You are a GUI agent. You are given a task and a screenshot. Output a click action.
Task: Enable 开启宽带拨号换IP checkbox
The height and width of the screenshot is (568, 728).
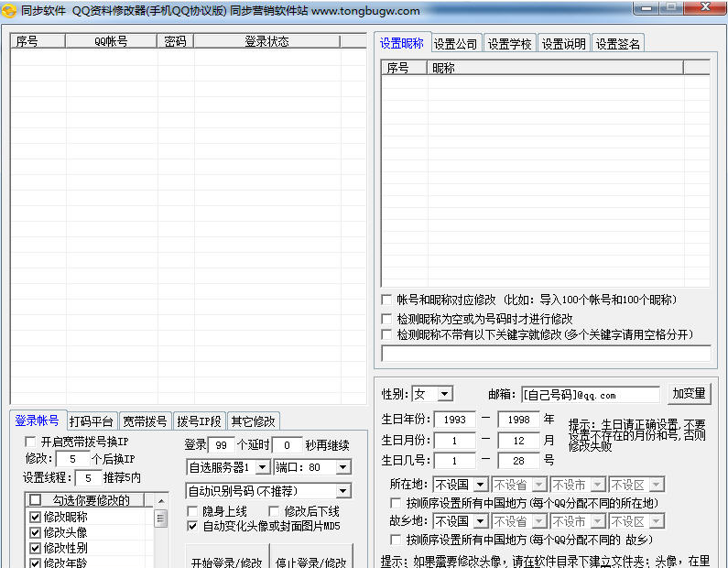[x=30, y=441]
